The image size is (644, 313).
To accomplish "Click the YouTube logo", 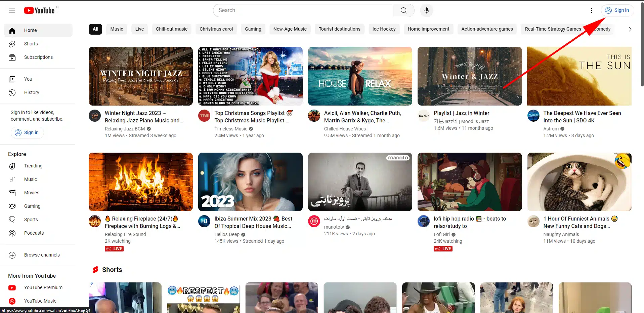I will (x=39, y=10).
